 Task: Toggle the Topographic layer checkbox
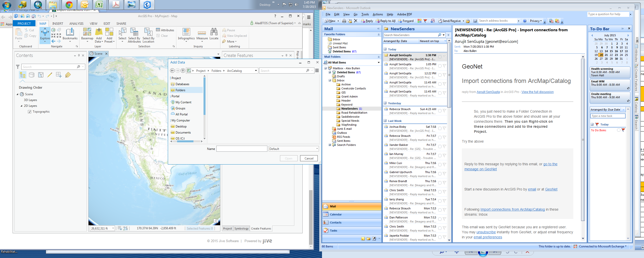pos(29,112)
